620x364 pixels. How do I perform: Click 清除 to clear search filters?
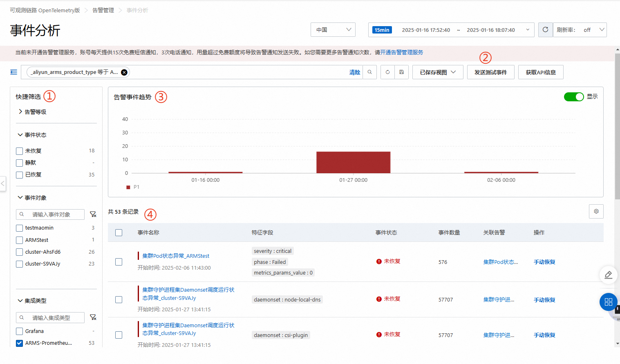pyautogui.click(x=355, y=72)
